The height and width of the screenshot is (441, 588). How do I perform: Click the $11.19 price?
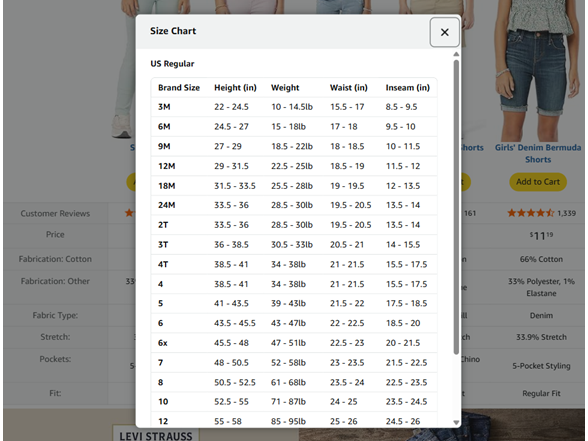[x=541, y=236]
